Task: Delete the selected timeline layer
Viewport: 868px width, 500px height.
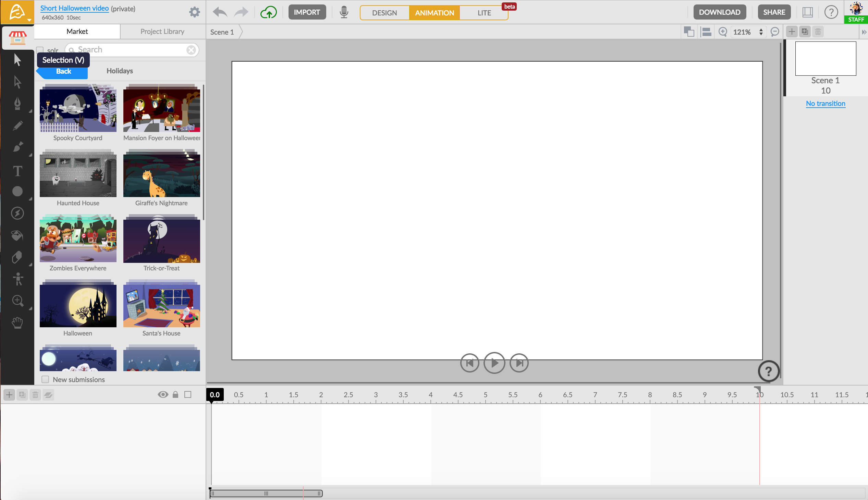Action: click(x=35, y=394)
